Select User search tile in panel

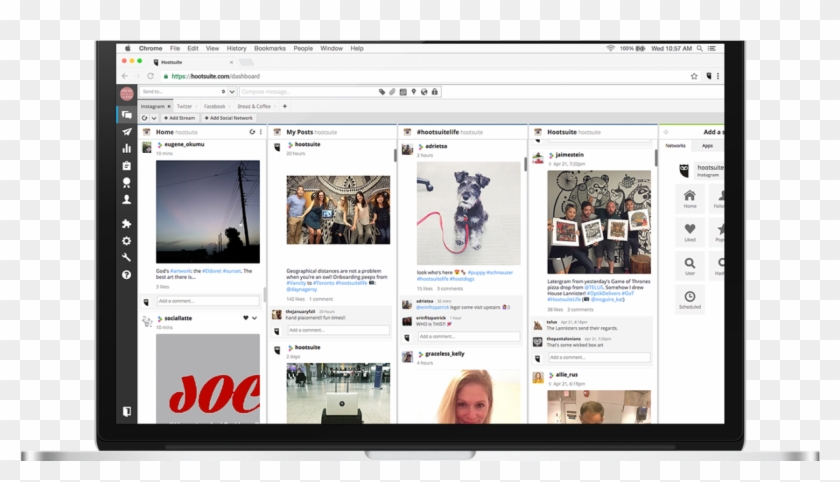click(690, 266)
